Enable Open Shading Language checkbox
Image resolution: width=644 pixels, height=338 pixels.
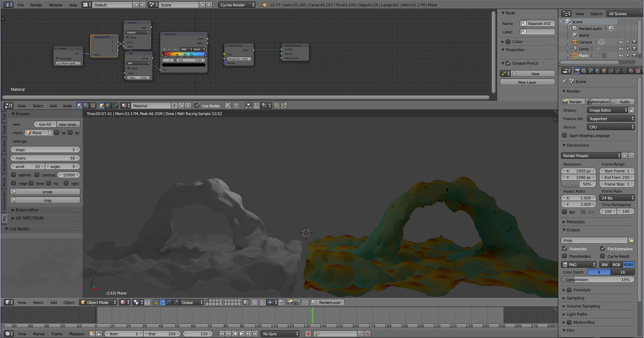(x=564, y=136)
